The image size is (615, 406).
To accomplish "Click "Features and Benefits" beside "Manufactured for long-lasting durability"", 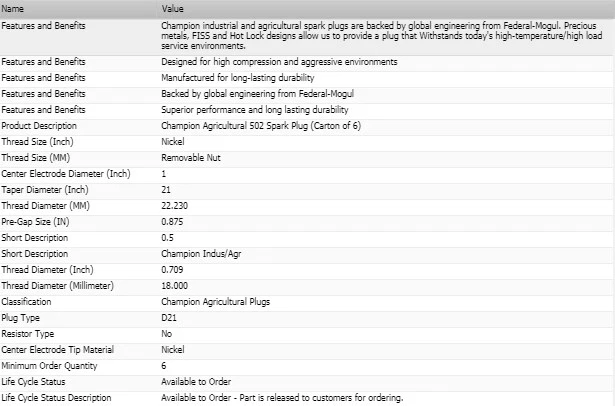I will pos(43,78).
